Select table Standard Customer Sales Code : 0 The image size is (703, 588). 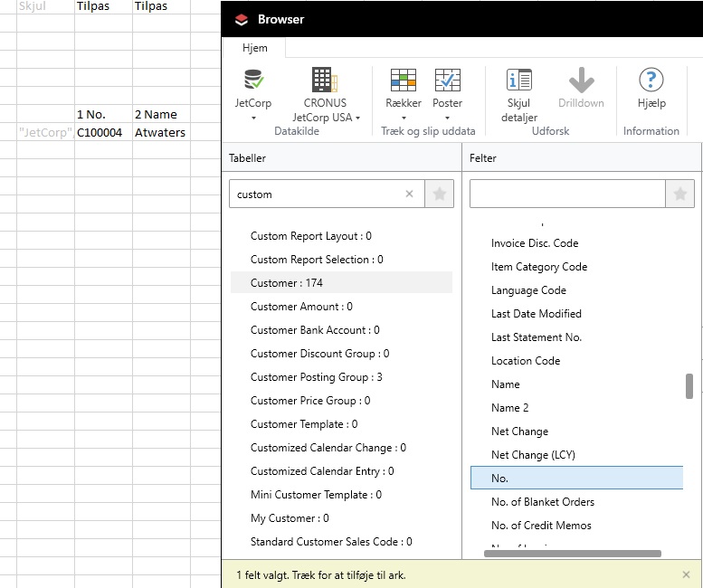[331, 542]
